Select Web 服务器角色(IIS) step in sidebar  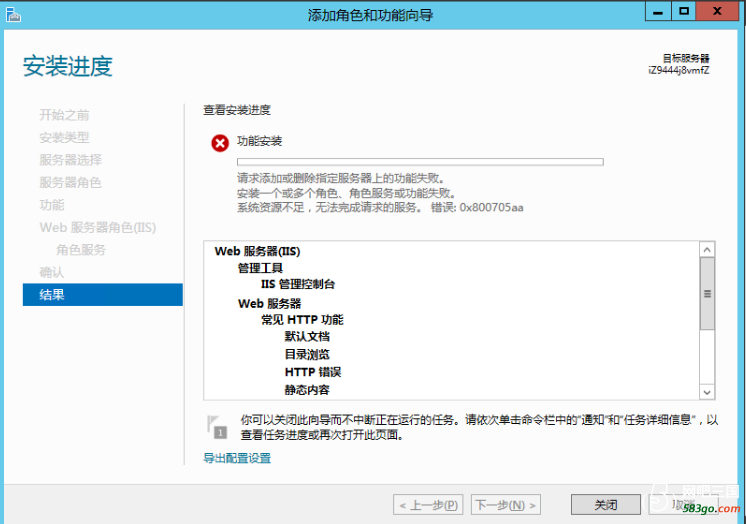[x=98, y=227]
